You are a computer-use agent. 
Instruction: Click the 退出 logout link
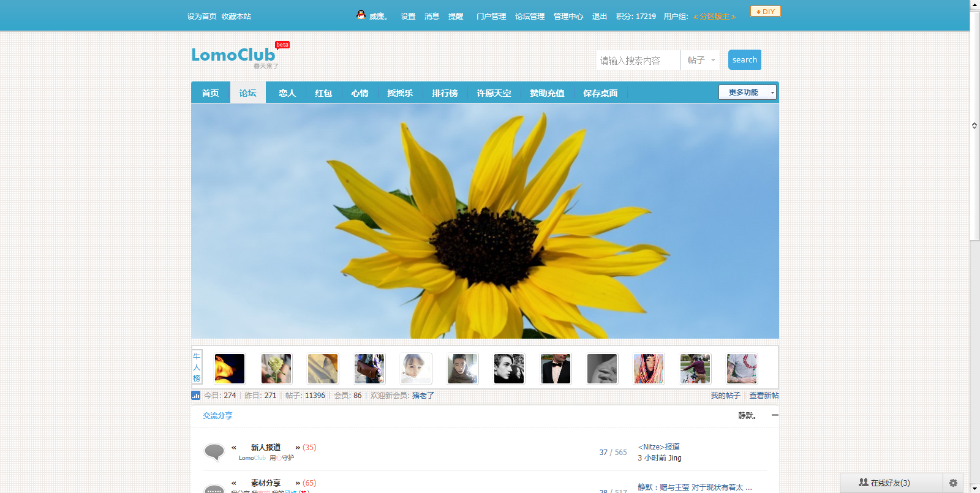click(600, 17)
